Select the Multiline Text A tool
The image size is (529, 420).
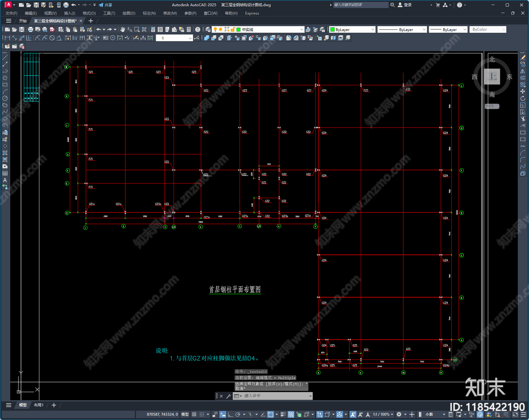[5, 180]
